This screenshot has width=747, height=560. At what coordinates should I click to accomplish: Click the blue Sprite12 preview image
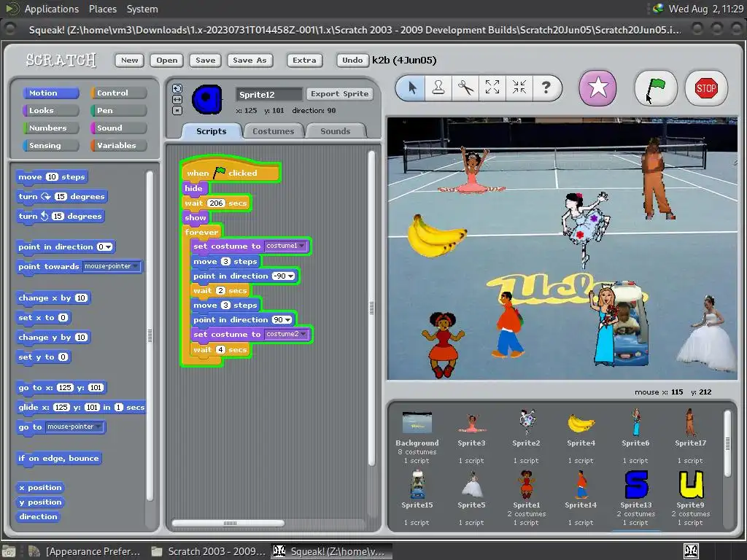click(x=206, y=99)
